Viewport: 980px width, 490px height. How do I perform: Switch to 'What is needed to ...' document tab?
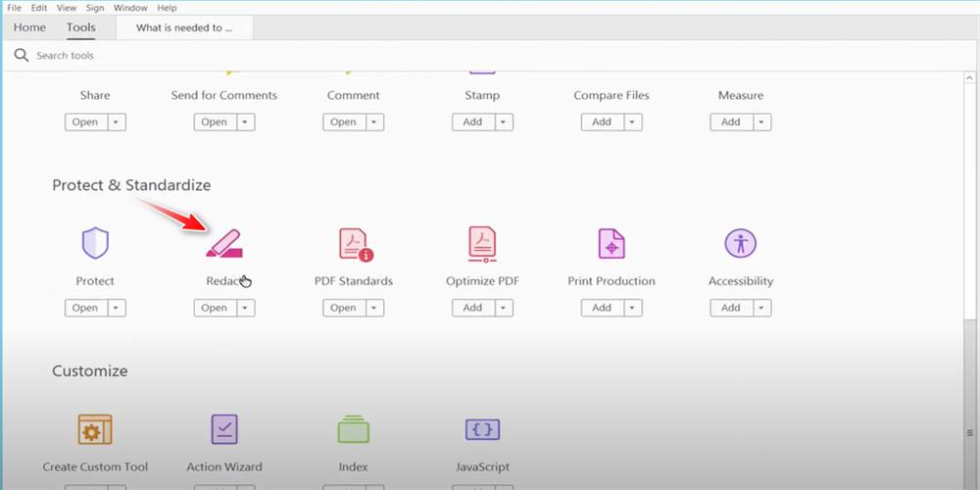184,27
